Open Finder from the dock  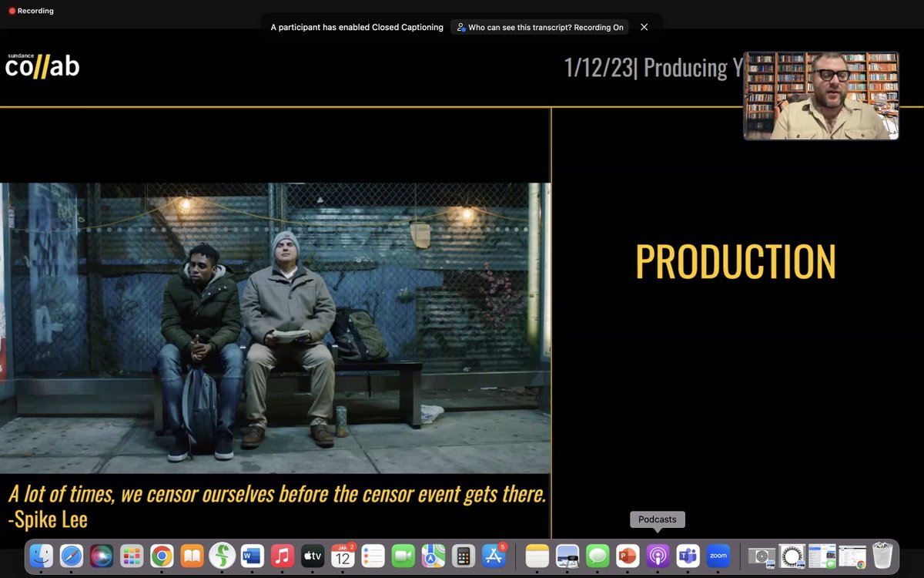(x=41, y=556)
